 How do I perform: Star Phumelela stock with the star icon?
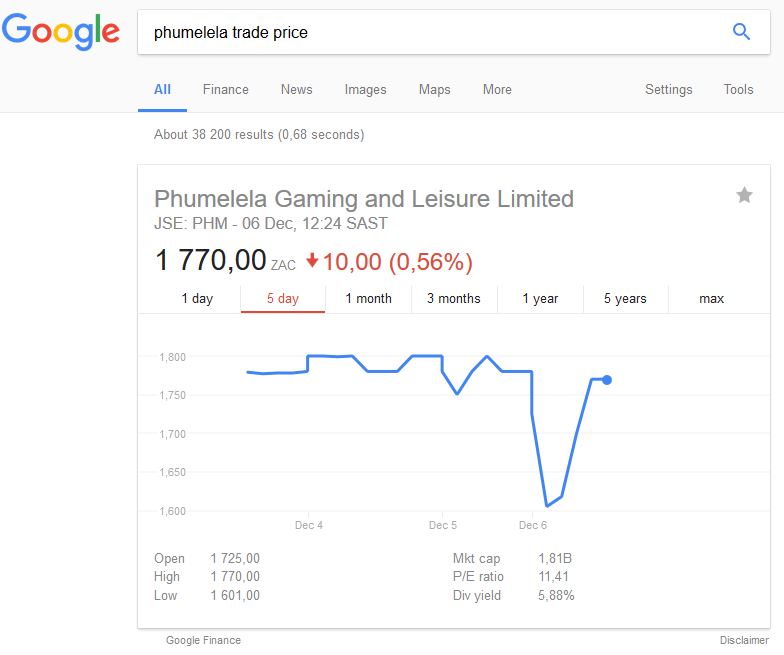coord(744,195)
